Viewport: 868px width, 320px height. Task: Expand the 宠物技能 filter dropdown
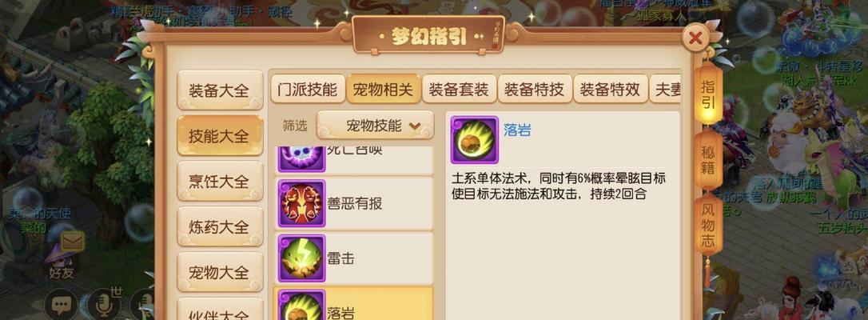(x=375, y=126)
